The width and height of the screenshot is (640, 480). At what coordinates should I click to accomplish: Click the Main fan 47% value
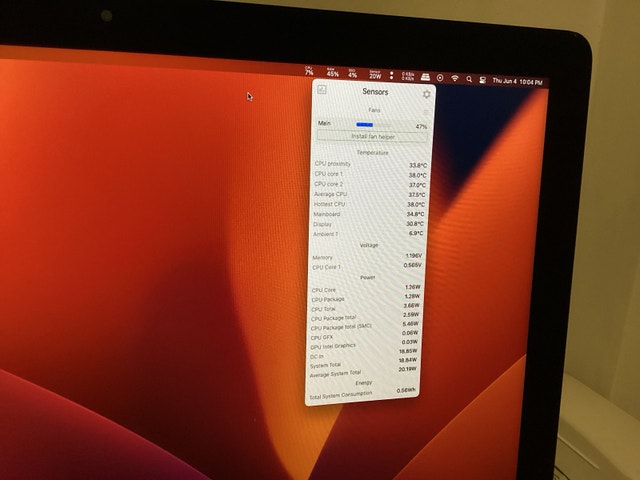coord(421,127)
